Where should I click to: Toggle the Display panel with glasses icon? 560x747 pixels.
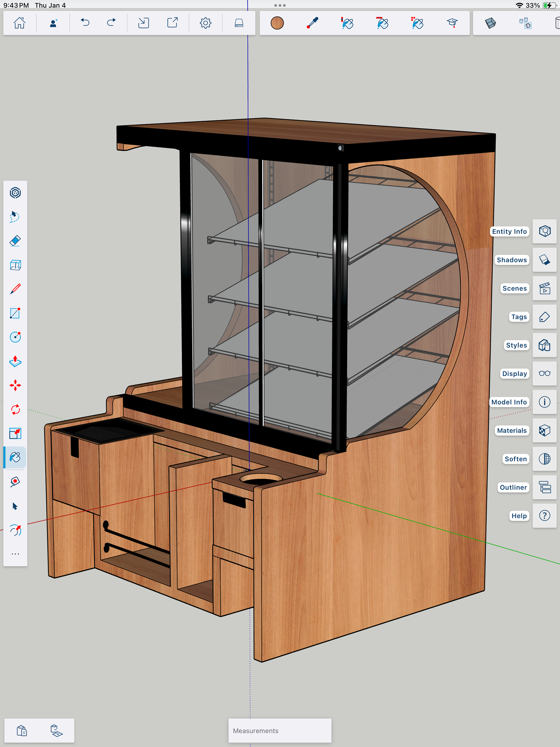coord(544,373)
